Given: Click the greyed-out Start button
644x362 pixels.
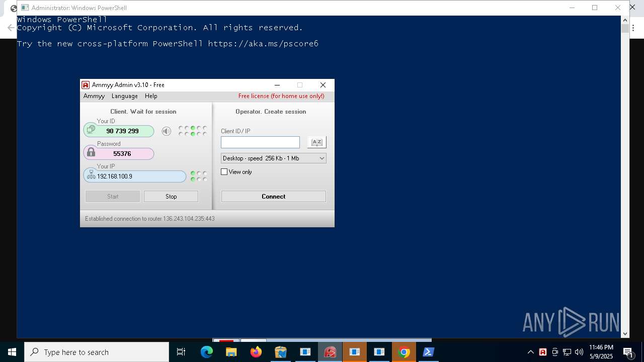Looking at the screenshot, I should 113,197.
